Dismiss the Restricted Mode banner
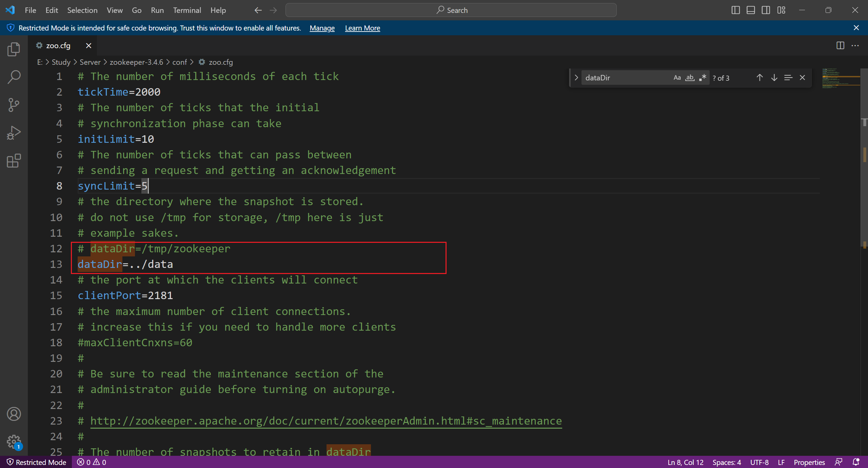This screenshot has width=868, height=468. point(856,28)
